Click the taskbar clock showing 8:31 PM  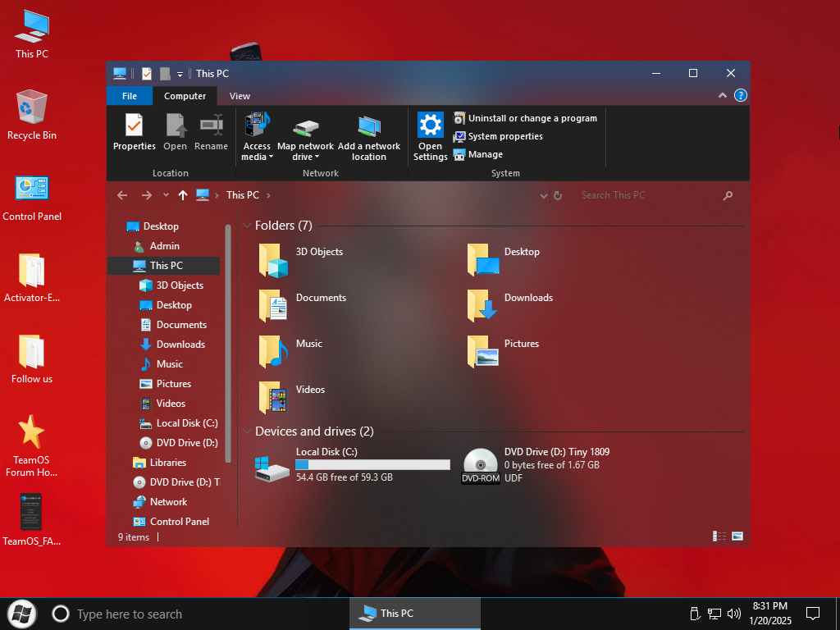769,614
